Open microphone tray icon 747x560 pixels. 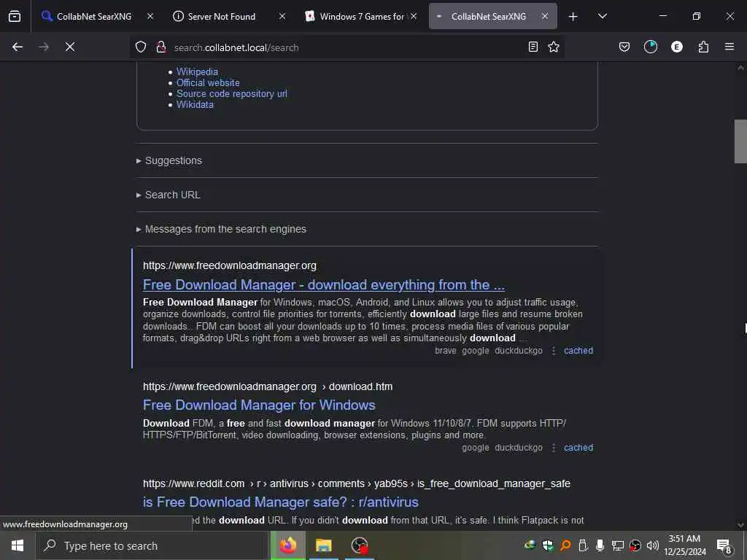(600, 545)
